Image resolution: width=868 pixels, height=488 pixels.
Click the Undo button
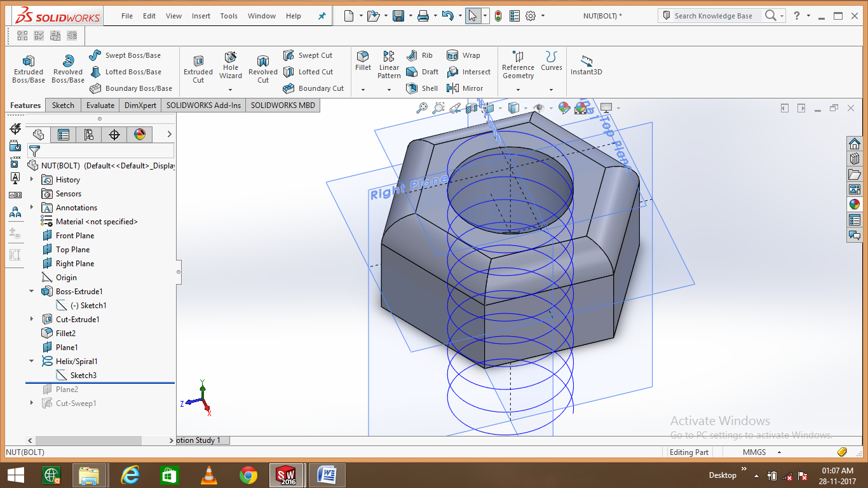pyautogui.click(x=446, y=15)
